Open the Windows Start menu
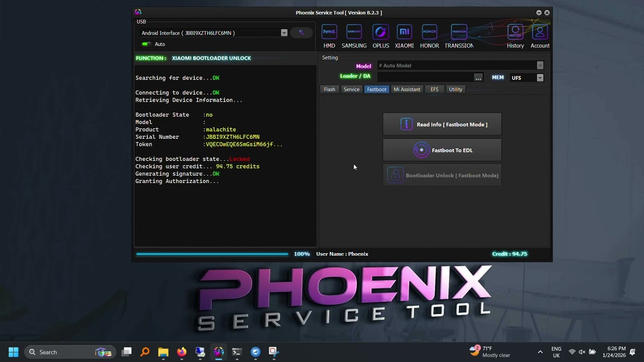644x362 pixels. click(14, 352)
